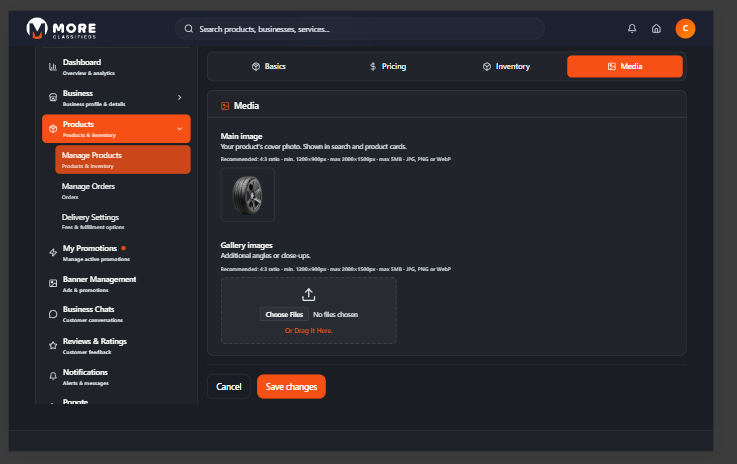Focus the search products input field
737x464 pixels.
(x=360, y=29)
